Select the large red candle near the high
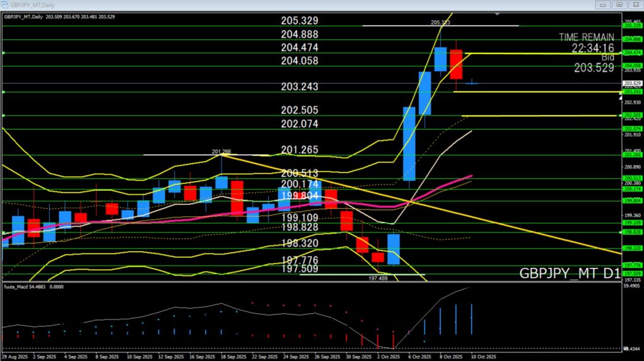This screenshot has width=644, height=361. (x=455, y=64)
